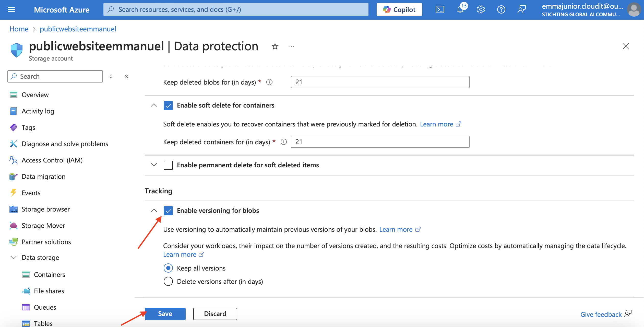The height and width of the screenshot is (327, 644).
Task: Select Keep all versions radio button
Action: [x=168, y=268]
